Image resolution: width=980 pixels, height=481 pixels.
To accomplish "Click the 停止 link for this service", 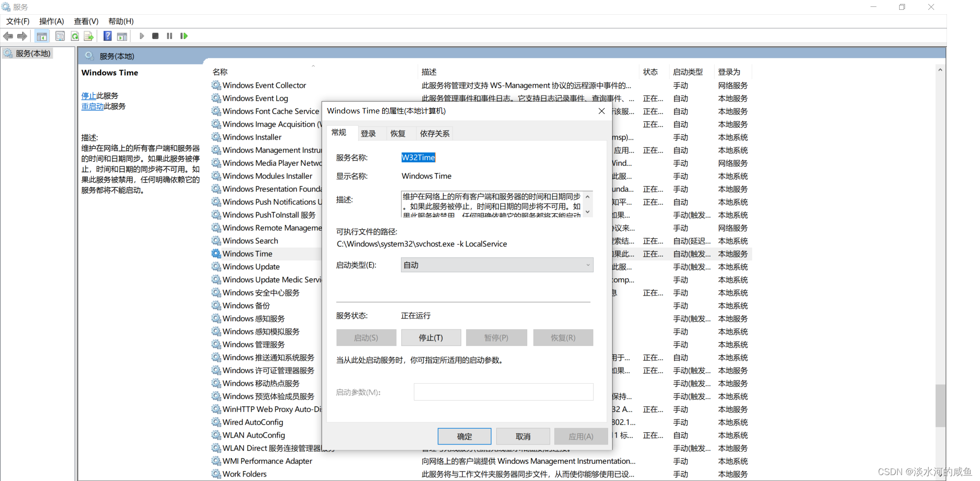I will [89, 96].
